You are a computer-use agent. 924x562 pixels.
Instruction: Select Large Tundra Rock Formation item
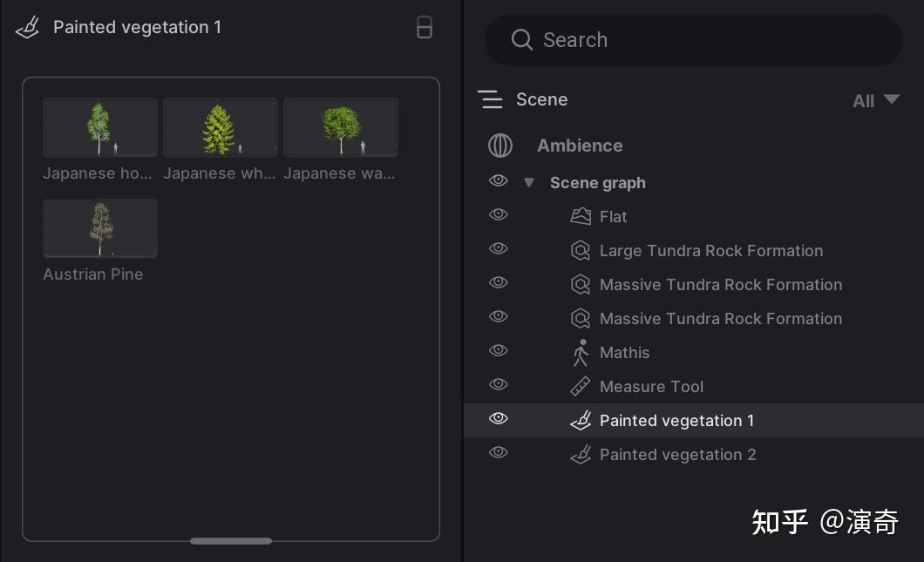pos(710,251)
